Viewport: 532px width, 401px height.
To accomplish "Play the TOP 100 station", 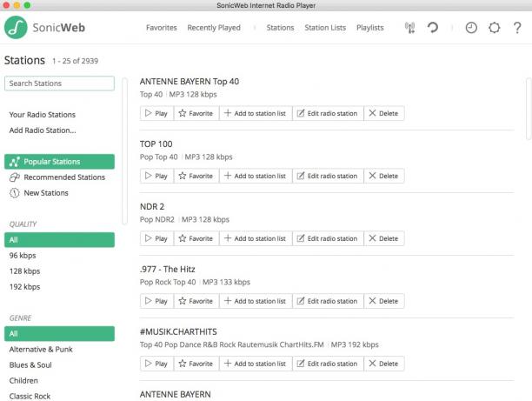I will click(156, 176).
